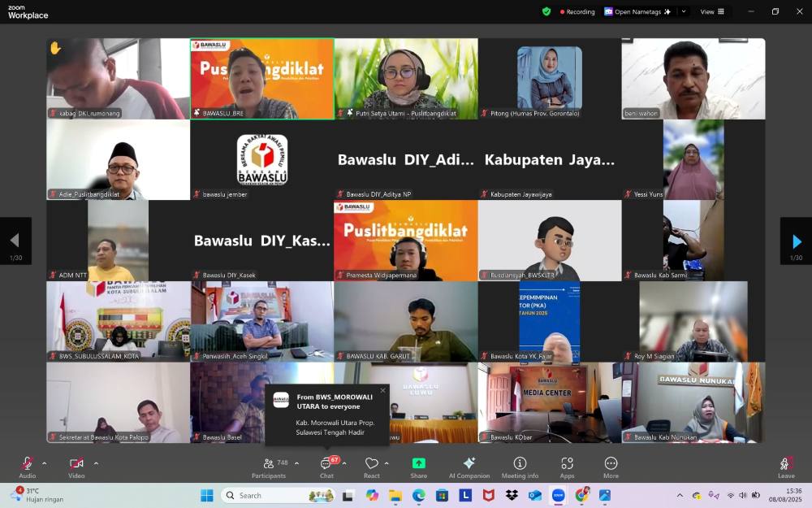Expand the participants options chevron

296,463
